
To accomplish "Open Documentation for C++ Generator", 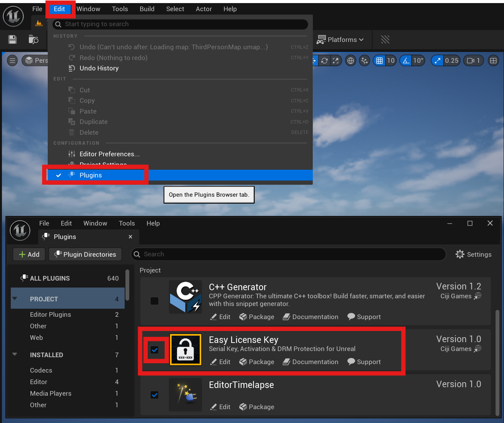I will [311, 317].
